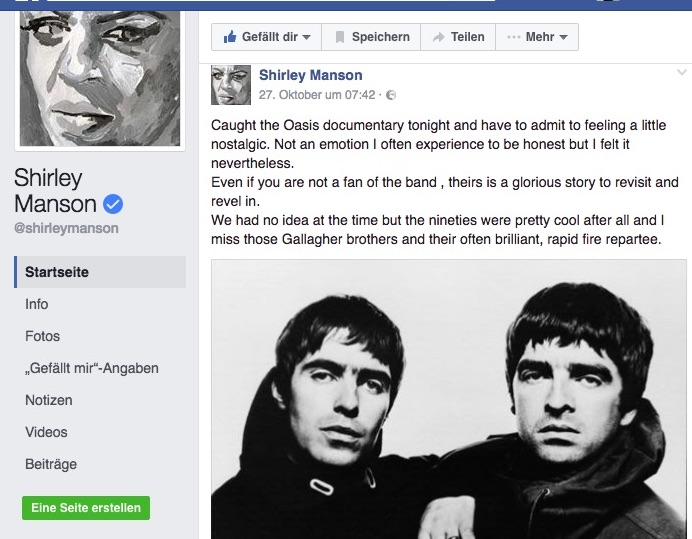The image size is (692, 539).
Task: Open the small avatar beside the post
Action: click(x=231, y=85)
